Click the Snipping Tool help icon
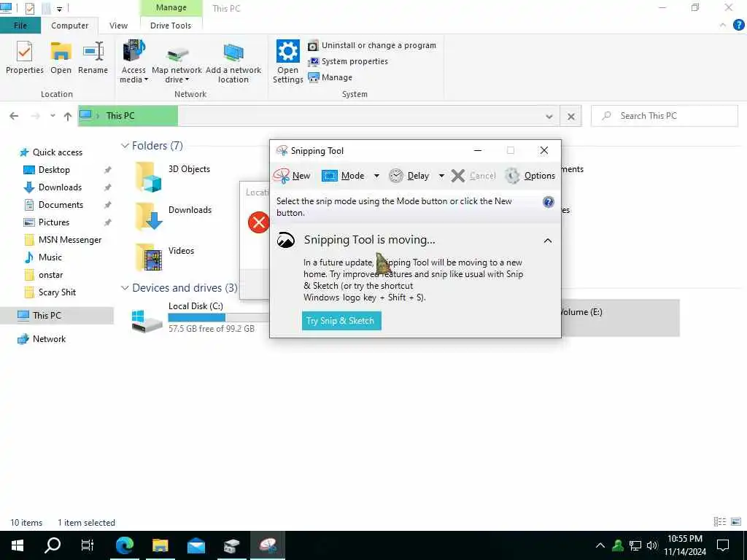747x560 pixels. [x=549, y=202]
